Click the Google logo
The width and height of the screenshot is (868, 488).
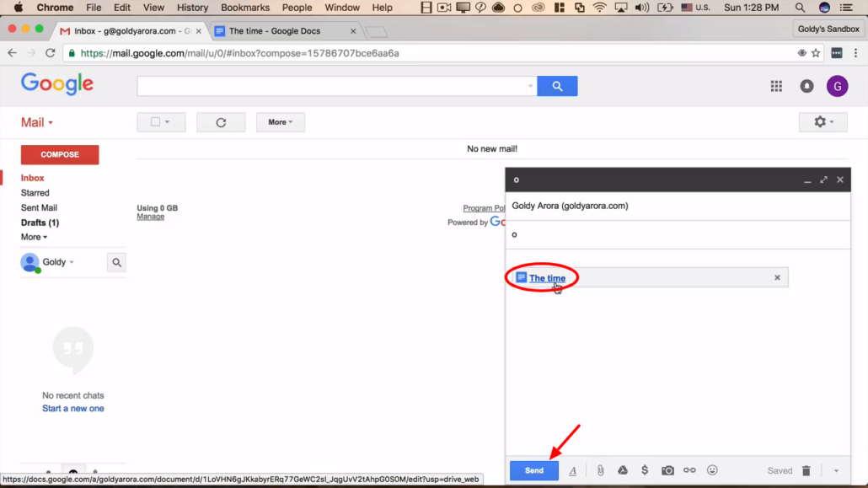point(57,85)
